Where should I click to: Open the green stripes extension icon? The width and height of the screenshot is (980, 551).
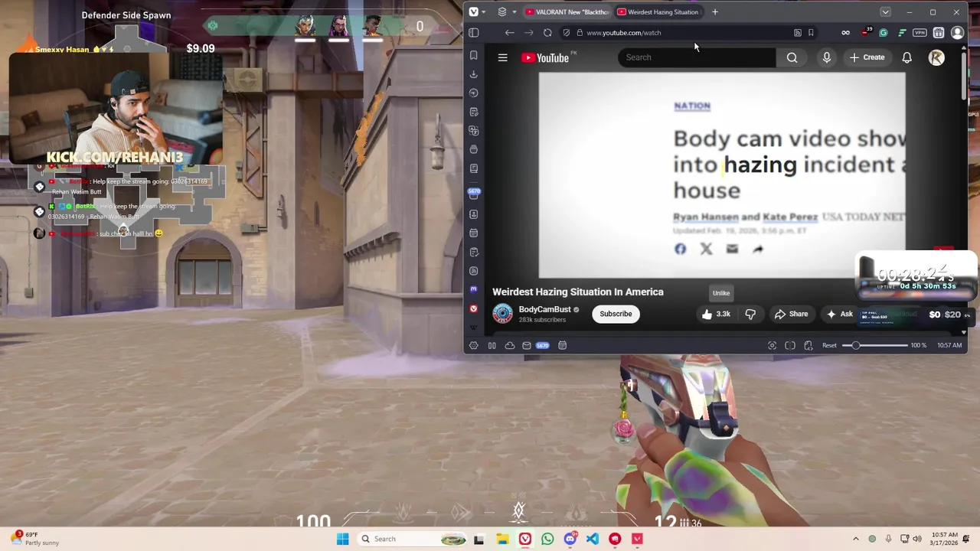click(902, 33)
